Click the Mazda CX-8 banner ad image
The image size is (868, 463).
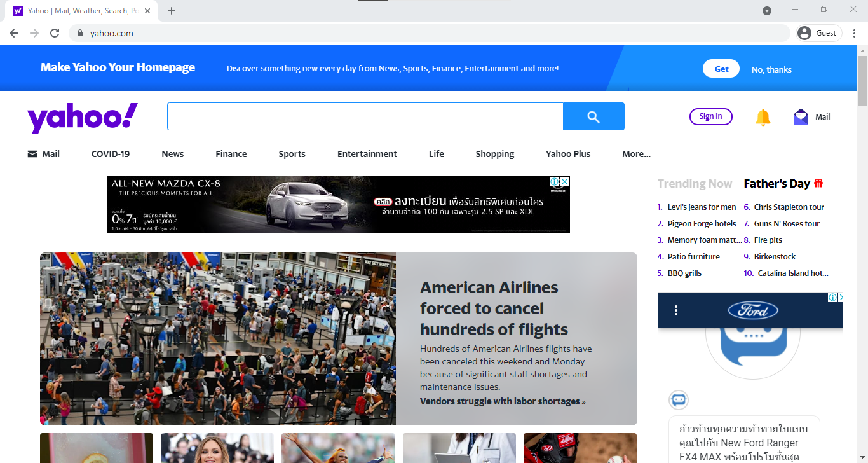click(339, 205)
